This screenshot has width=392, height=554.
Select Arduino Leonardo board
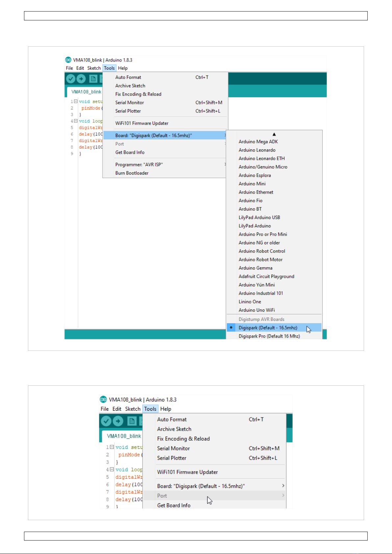tap(274, 150)
